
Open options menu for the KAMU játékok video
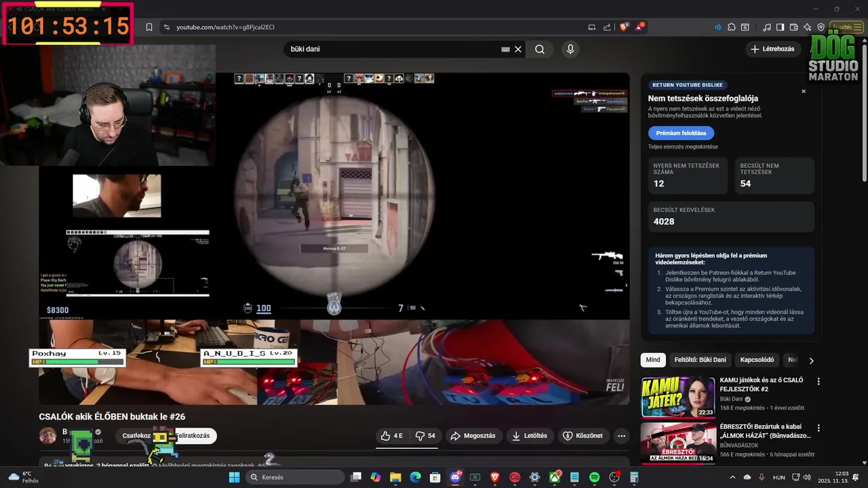point(818,382)
